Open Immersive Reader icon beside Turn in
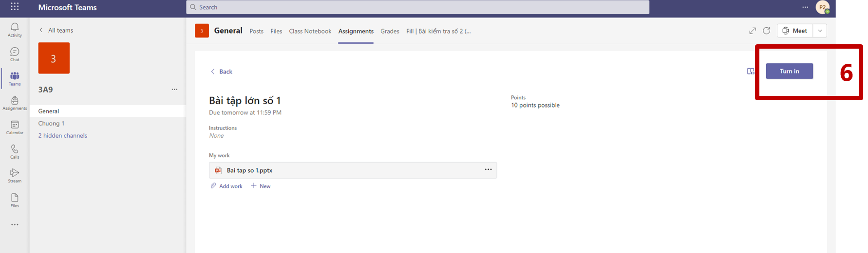This screenshot has width=868, height=253. click(x=751, y=72)
